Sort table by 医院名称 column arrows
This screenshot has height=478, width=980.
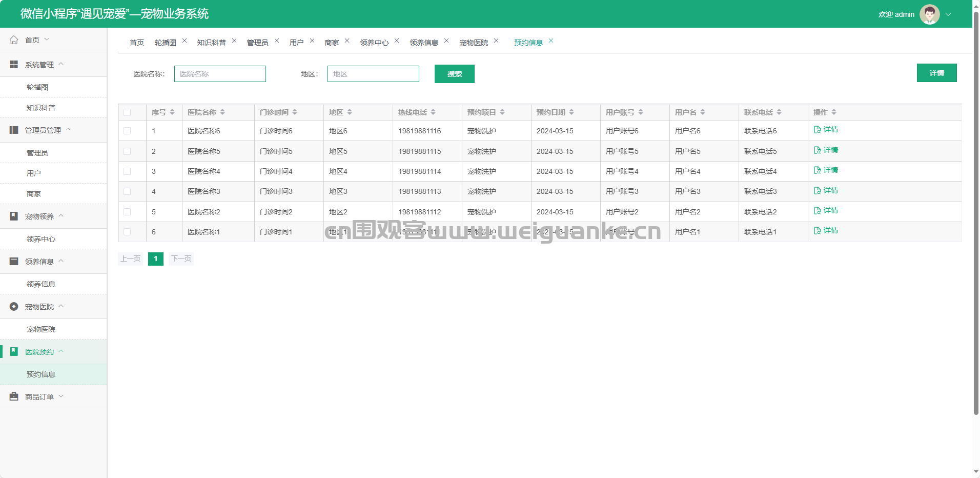tap(222, 112)
